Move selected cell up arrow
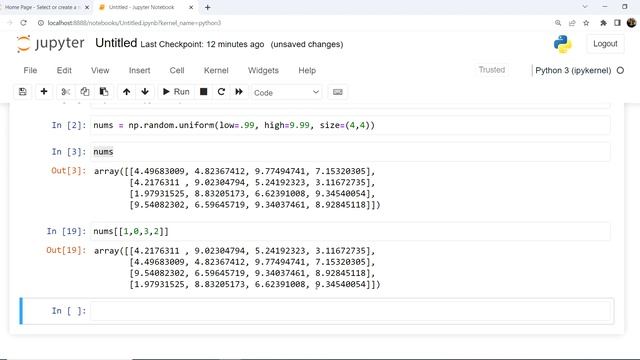Image resolution: width=640 pixels, height=360 pixels. [127, 92]
